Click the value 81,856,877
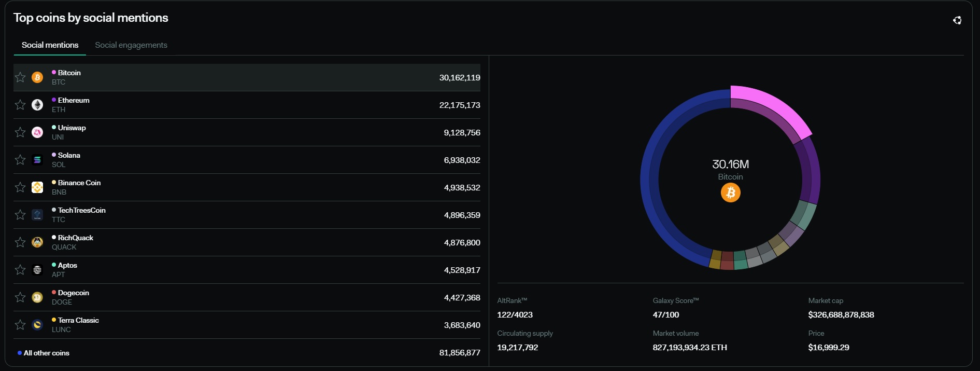Screen dimensions: 980x371 460,353
